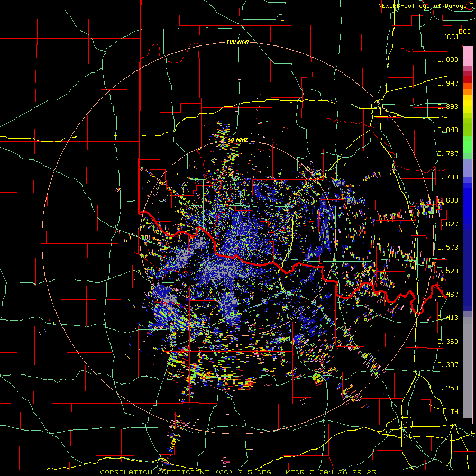Screen dimensions: 476x476
Task: Click the "100 NMI" range ring label
Action: (237, 42)
